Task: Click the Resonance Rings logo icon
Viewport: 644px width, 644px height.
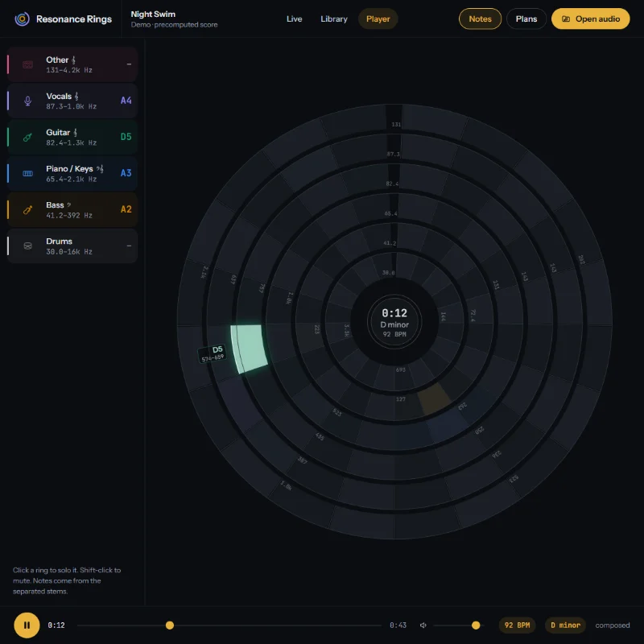Action: (23, 19)
